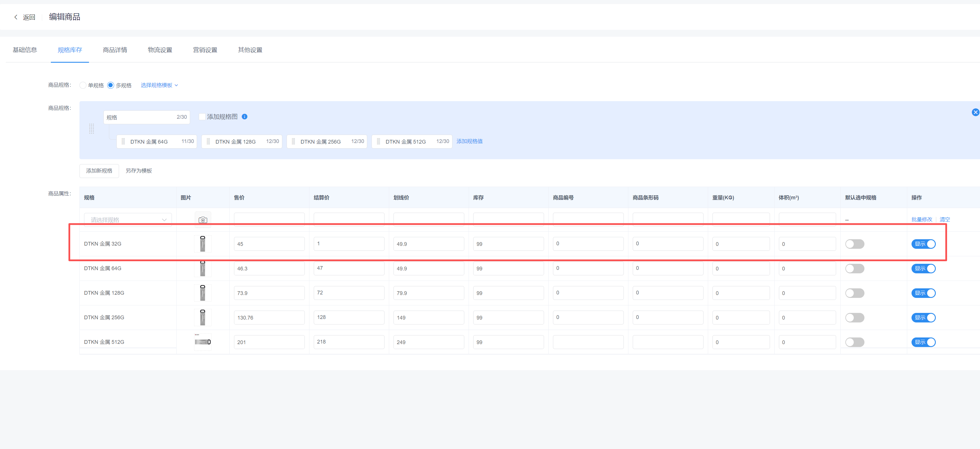Click the info icon beside 添加规格图
Image resolution: width=980 pixels, height=449 pixels.
click(x=245, y=117)
